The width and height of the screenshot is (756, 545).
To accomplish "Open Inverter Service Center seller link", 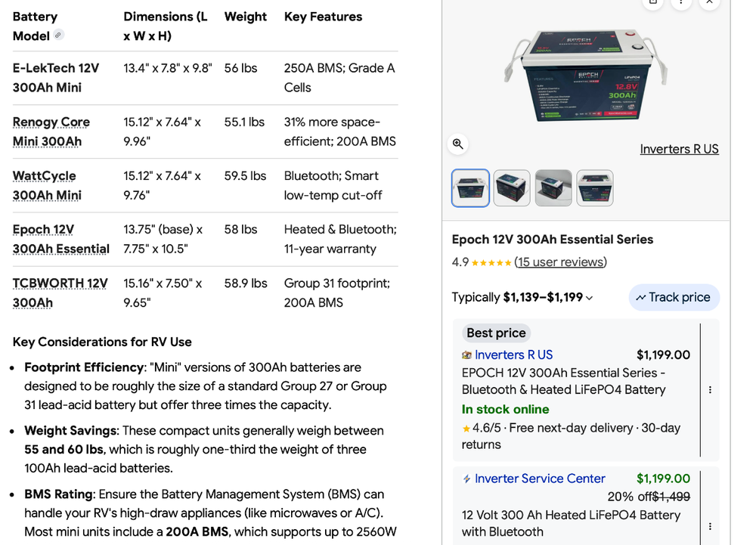I will point(540,478).
